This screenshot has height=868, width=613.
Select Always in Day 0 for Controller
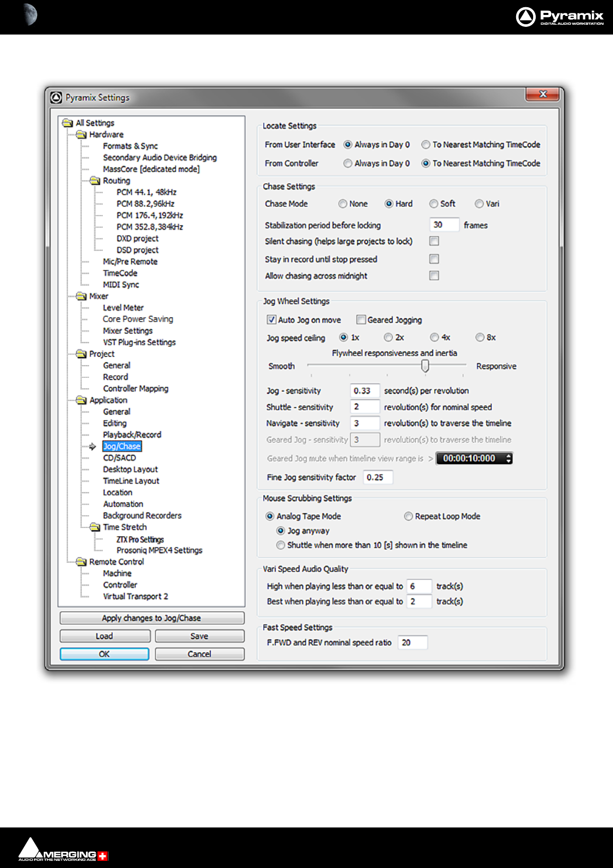348,163
